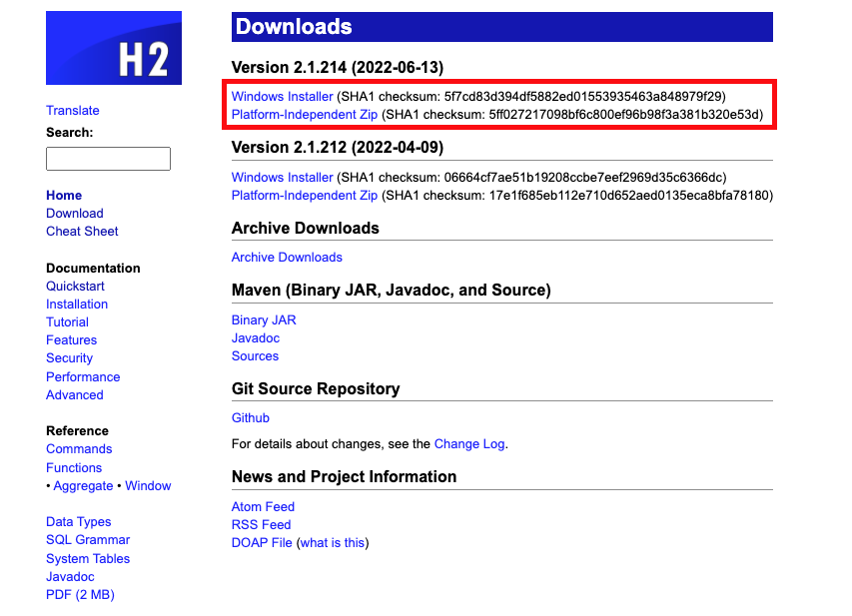Open the Maven Binary JAR link
The image size is (852, 616).
click(264, 319)
